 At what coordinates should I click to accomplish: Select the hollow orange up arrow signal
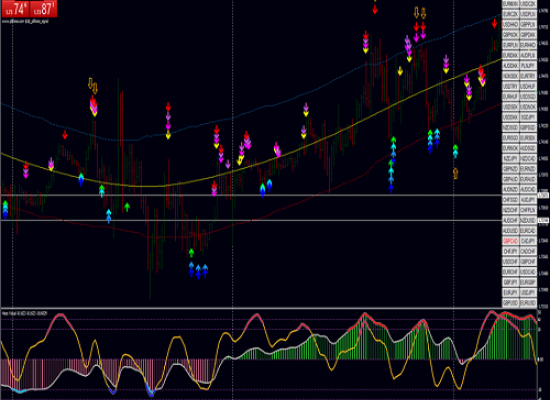pos(455,173)
